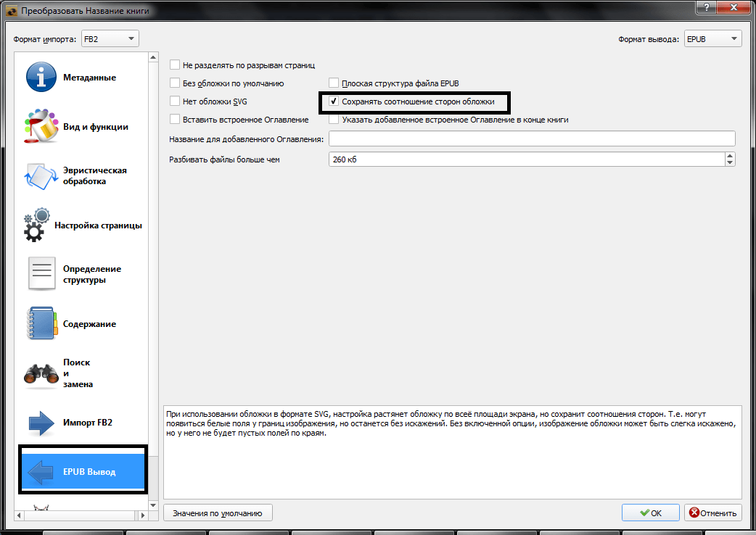This screenshot has height=535, width=756.
Task: Click the Название для добавленного Оглавления field
Action: tap(532, 138)
